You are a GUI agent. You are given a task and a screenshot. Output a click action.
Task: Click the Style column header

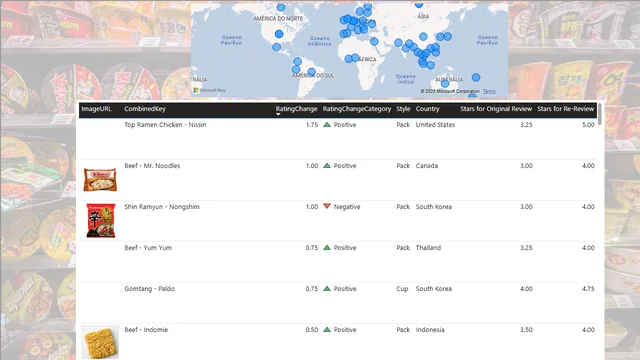pos(403,109)
